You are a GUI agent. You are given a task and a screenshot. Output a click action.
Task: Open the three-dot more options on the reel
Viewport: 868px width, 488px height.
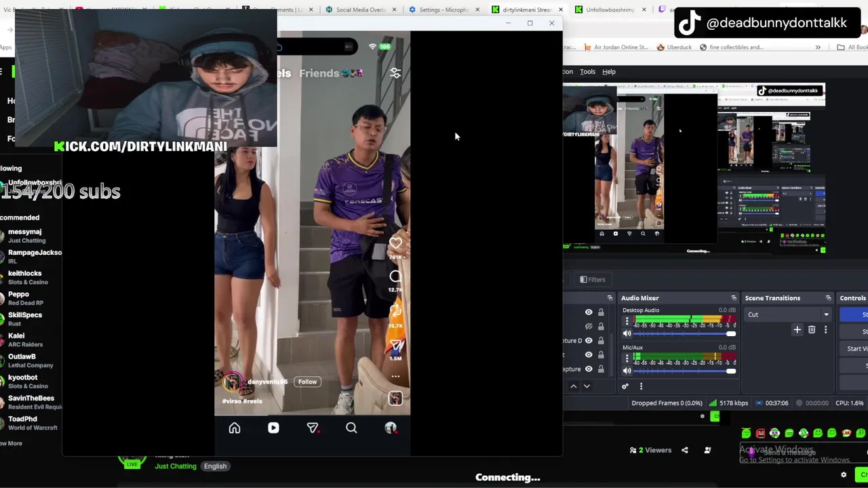[x=395, y=376]
